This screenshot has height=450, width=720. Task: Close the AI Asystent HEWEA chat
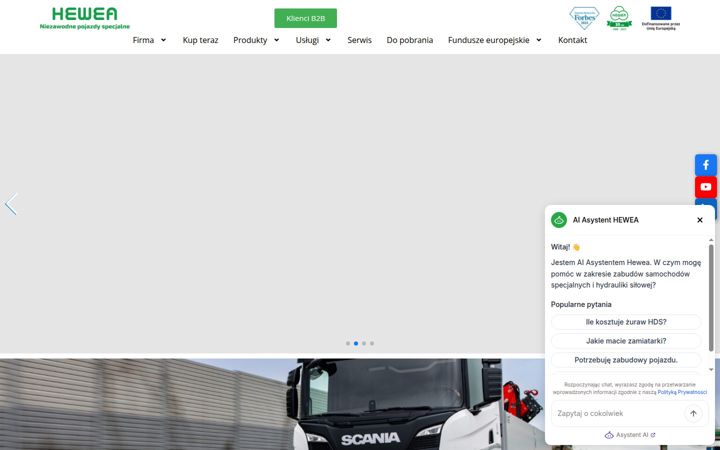click(700, 220)
